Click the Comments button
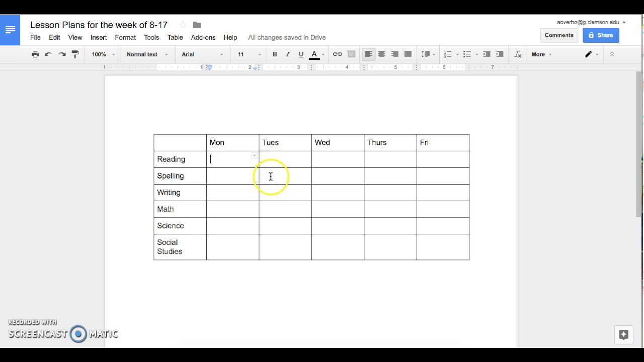Image resolution: width=644 pixels, height=362 pixels. tap(559, 35)
